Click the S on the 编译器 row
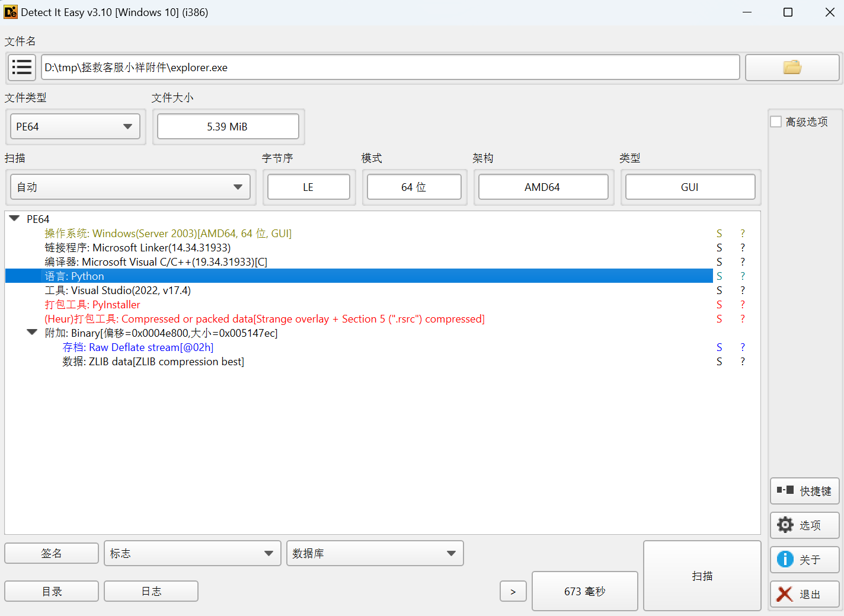844x616 pixels. [x=720, y=261]
